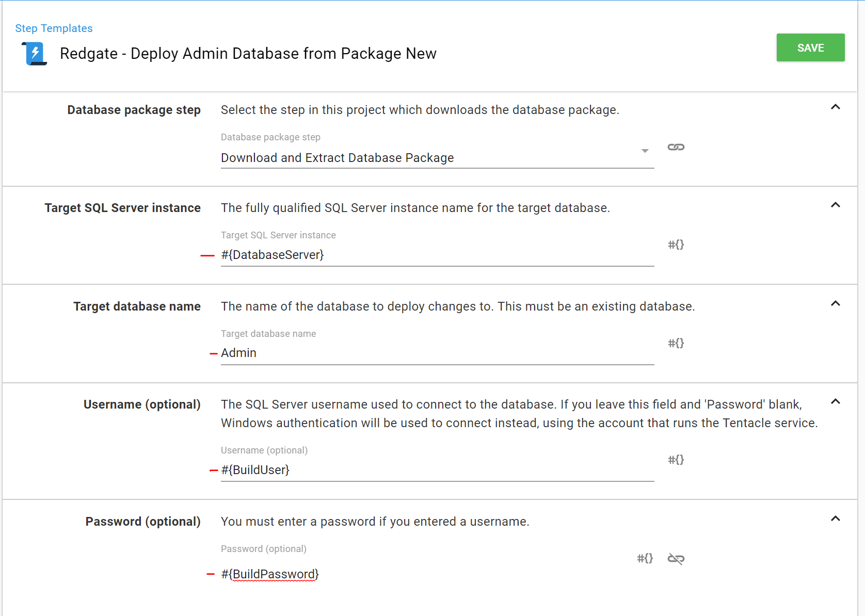Focus the Target database name field containing Admin
865x616 pixels.
(437, 353)
